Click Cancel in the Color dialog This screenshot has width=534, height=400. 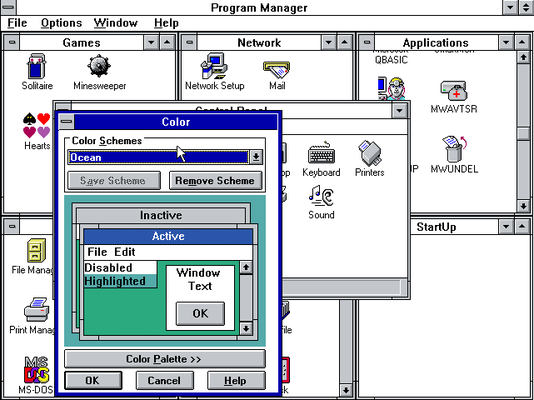point(164,380)
